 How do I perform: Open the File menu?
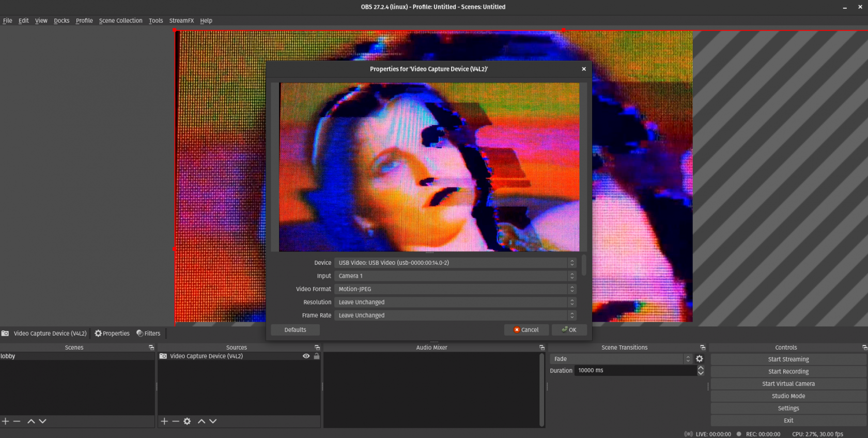[x=8, y=21]
